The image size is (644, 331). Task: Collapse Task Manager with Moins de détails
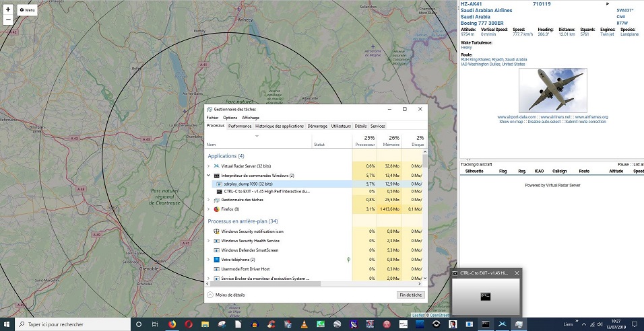pos(226,295)
